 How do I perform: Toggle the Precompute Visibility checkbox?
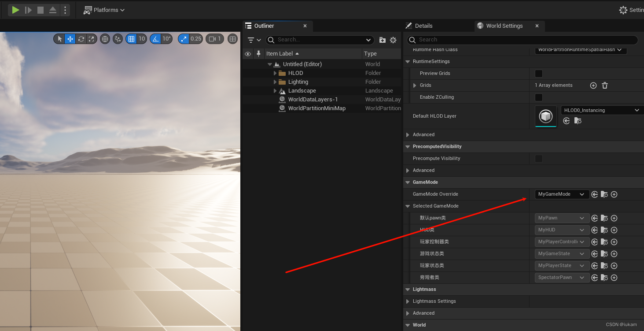coord(539,159)
